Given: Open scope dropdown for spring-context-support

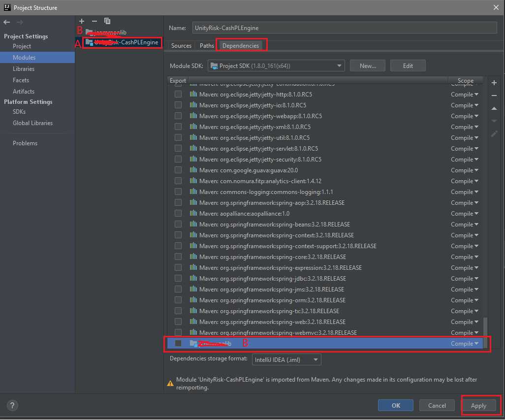Looking at the screenshot, I should click(x=465, y=246).
